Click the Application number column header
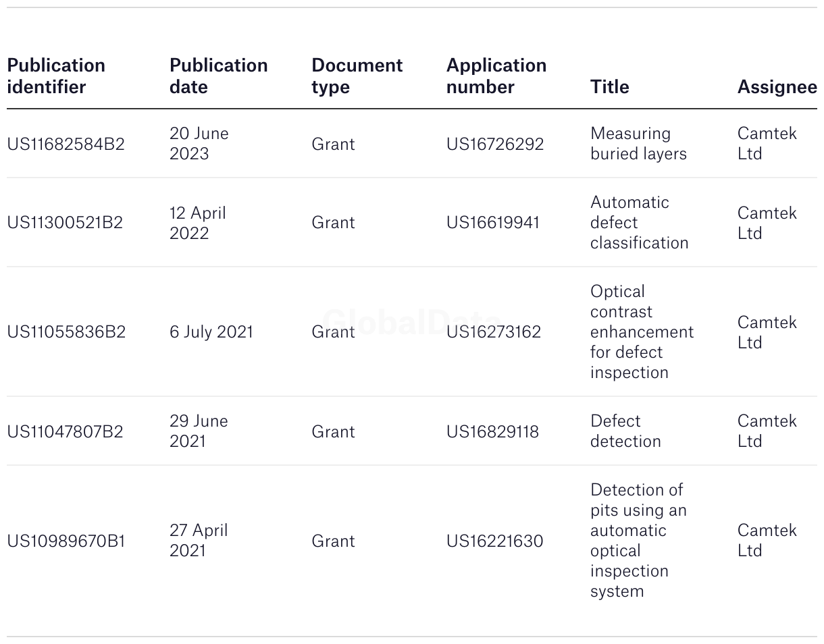Viewport: 824px width, 644px height. coord(496,76)
